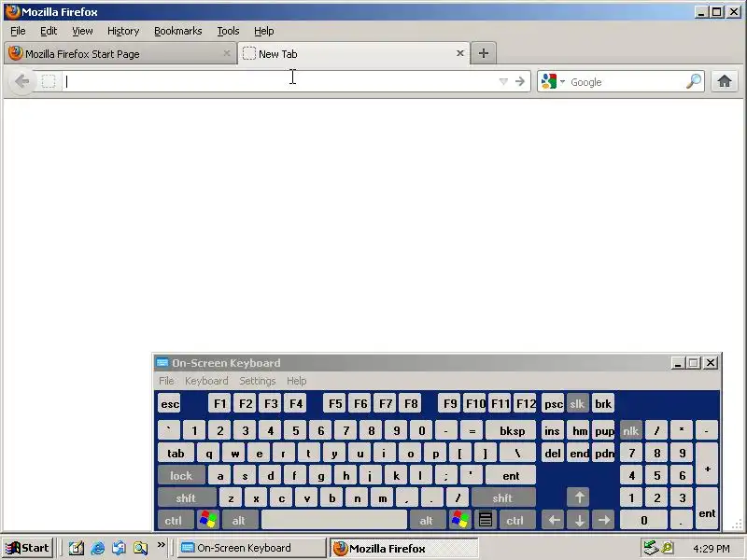The height and width of the screenshot is (560, 747).
Task: Click the address bar text field
Action: [280, 81]
